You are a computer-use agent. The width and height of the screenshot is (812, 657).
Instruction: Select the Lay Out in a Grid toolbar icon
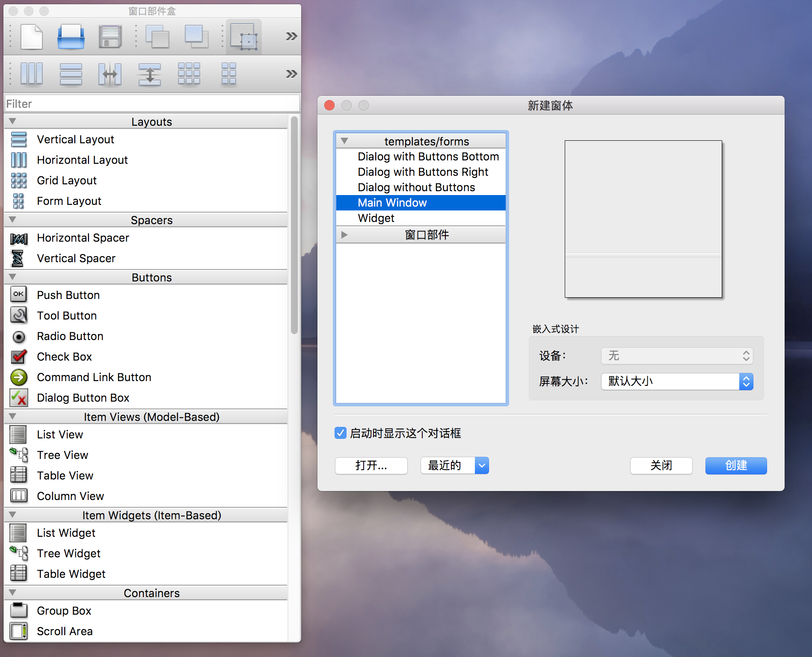click(x=190, y=74)
